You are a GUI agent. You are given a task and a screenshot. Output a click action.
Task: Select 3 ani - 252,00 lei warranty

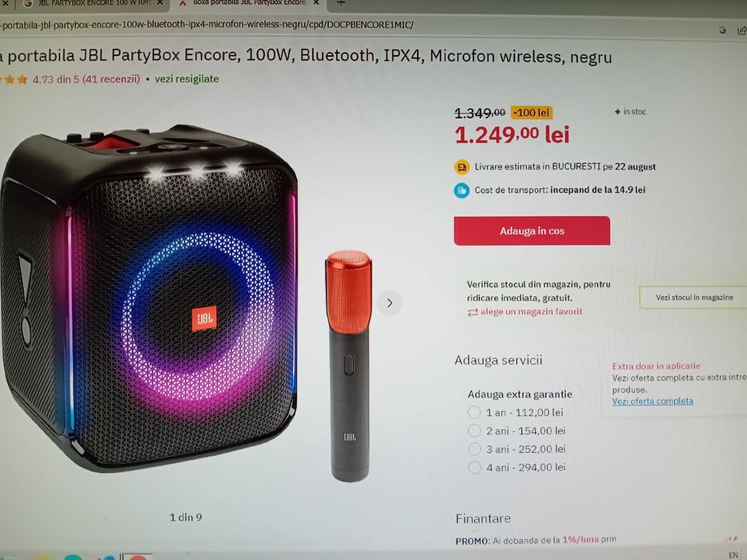474,449
